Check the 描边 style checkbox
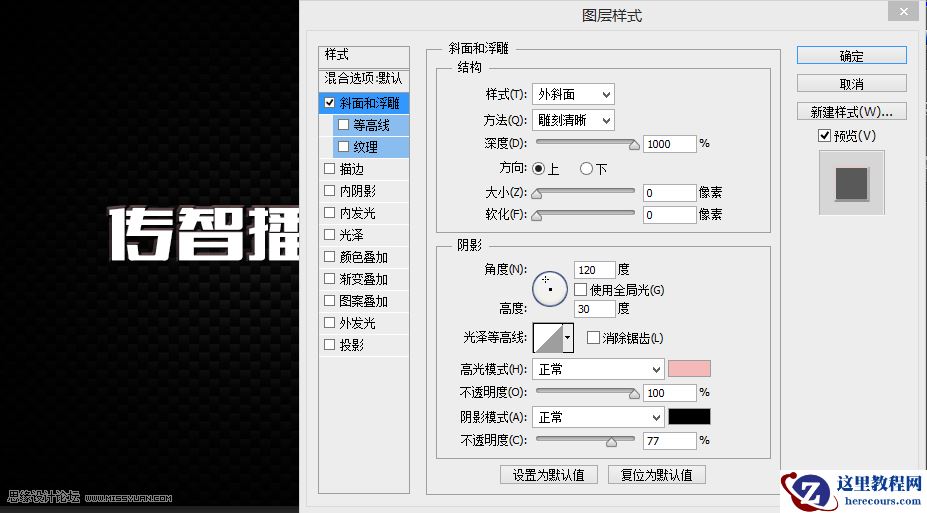Screen dimensions: 927x513 [329, 169]
